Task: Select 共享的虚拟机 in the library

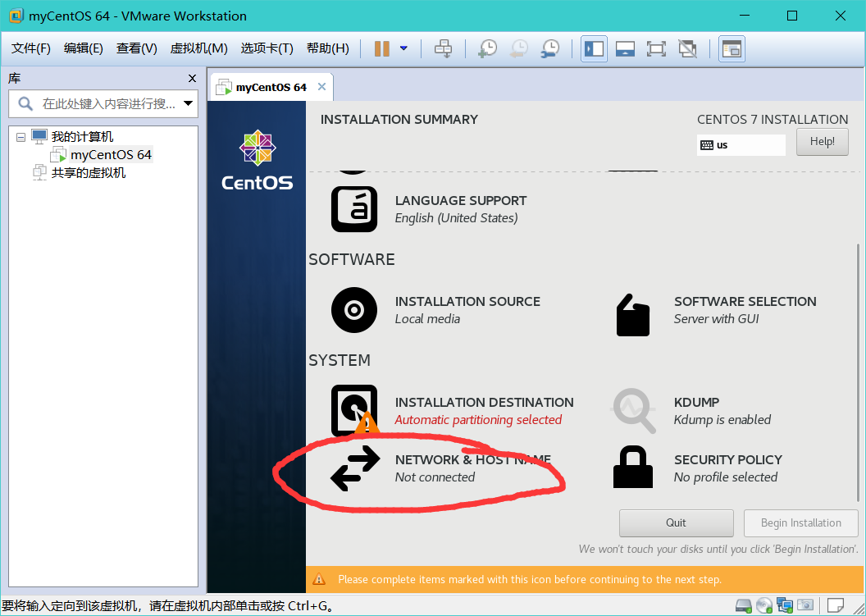Action: click(89, 173)
